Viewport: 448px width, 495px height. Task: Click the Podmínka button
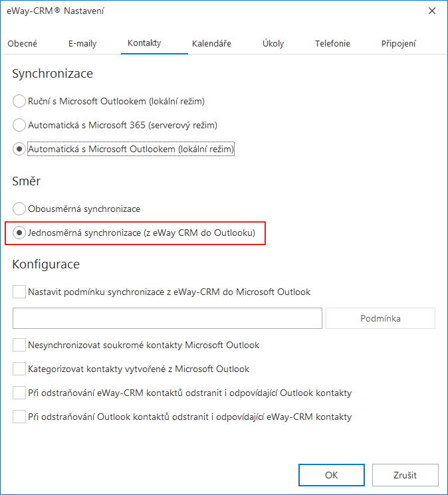pyautogui.click(x=380, y=318)
